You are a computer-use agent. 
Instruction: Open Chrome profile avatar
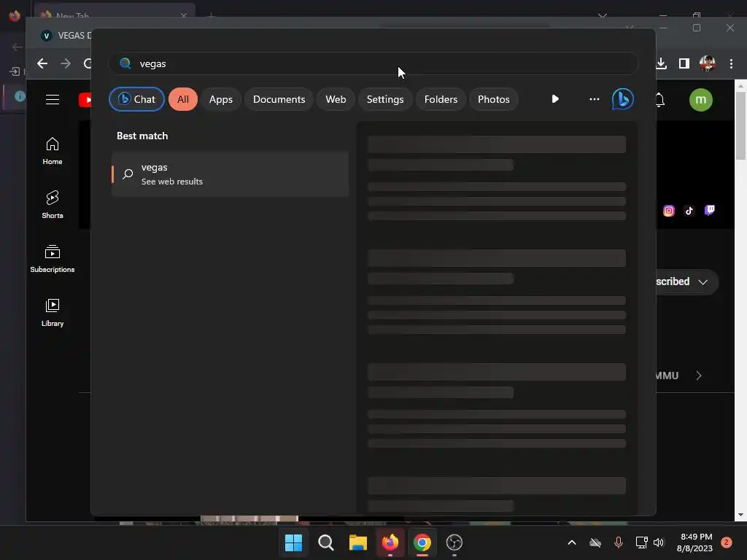coord(708,63)
